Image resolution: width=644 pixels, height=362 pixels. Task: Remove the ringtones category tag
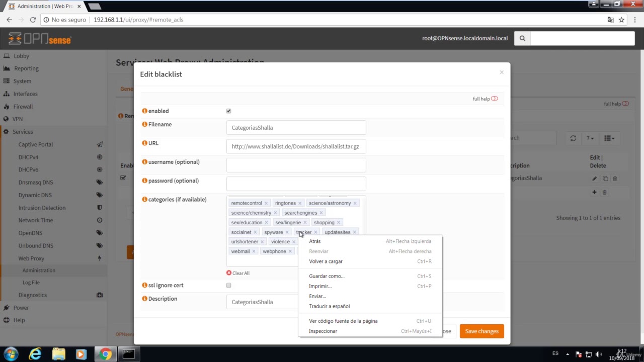[x=300, y=203]
